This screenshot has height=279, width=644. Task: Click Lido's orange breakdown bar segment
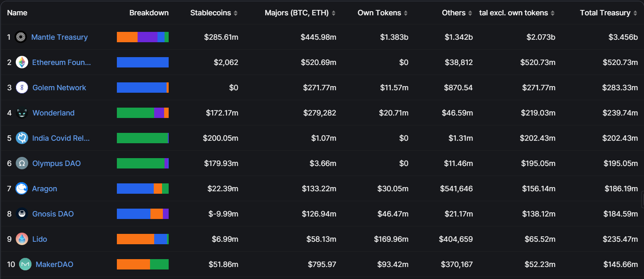pos(135,239)
